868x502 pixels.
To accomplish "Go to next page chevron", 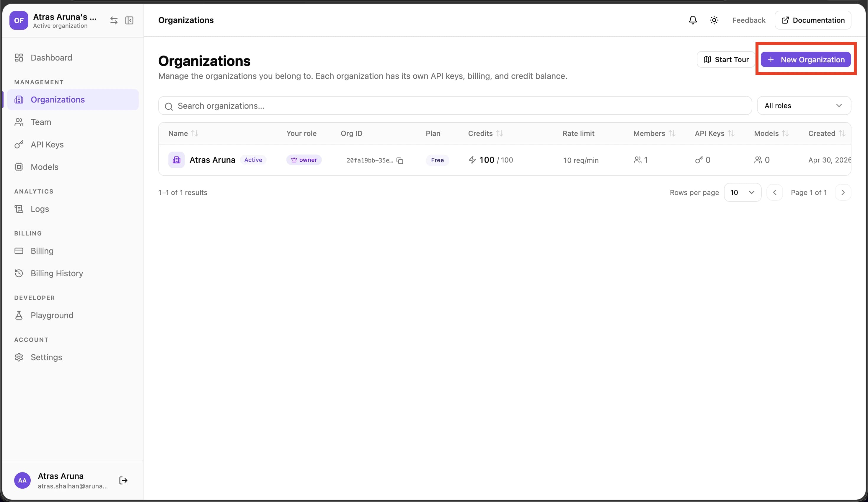I will coord(843,192).
